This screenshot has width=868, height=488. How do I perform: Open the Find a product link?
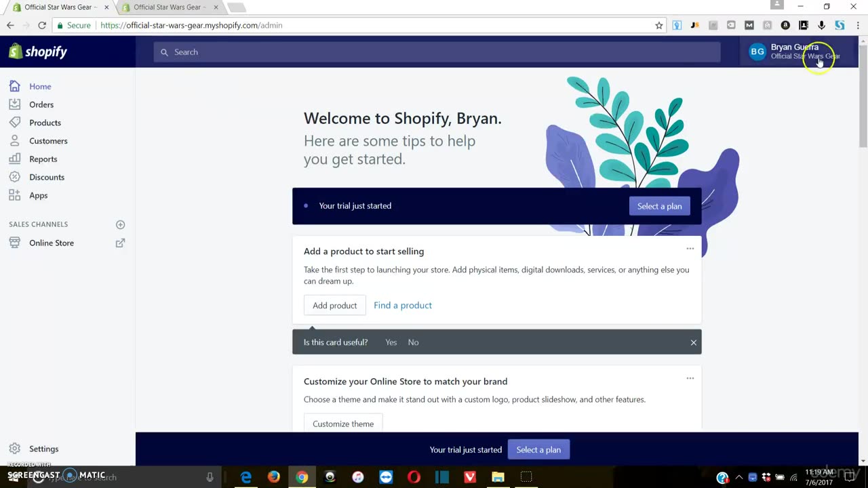tap(403, 305)
